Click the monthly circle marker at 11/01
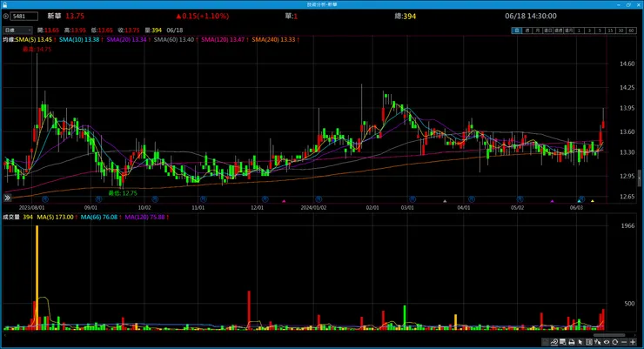Viewport: 644px width, 349px height. (x=204, y=199)
